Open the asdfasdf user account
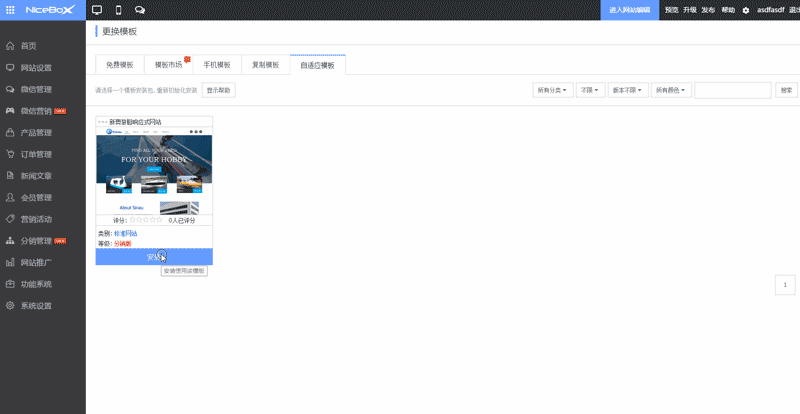 point(770,10)
